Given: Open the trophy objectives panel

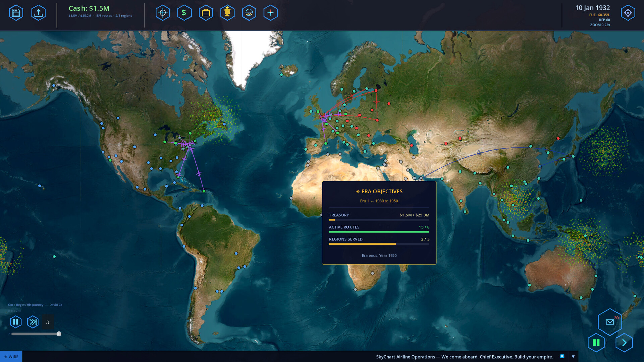Looking at the screenshot, I should click(x=227, y=13).
